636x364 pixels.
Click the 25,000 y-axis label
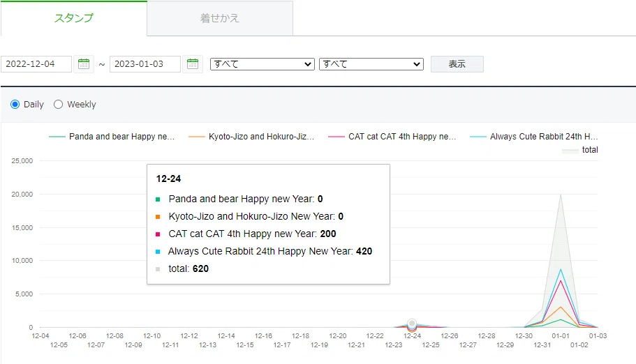22,161
